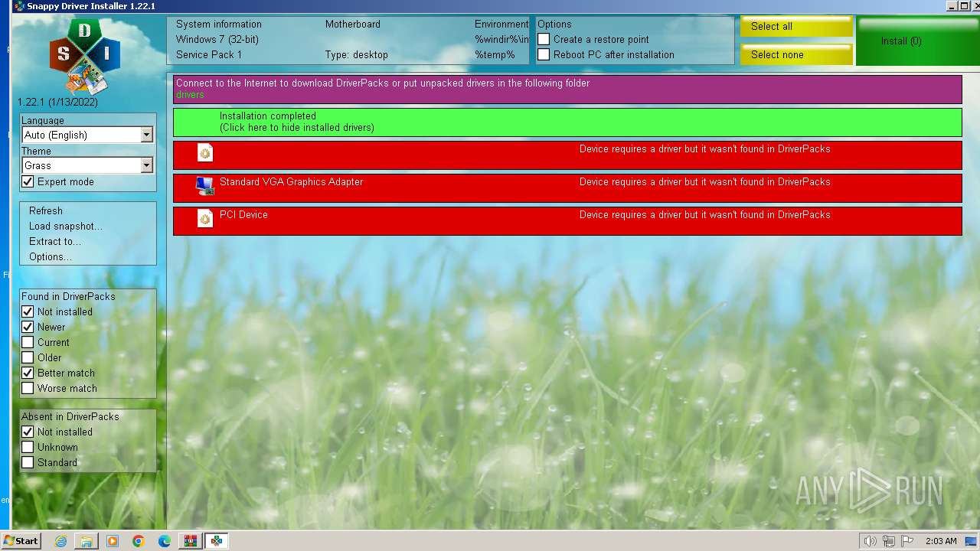Image resolution: width=980 pixels, height=551 pixels.
Task: Click the taskbar clock showing 2:03 AM
Action: click(941, 541)
